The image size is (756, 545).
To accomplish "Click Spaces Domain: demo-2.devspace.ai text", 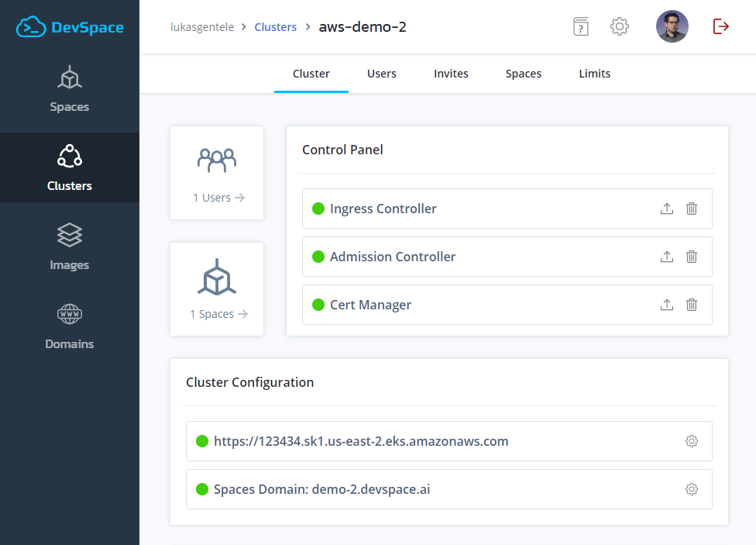I will pos(322,489).
